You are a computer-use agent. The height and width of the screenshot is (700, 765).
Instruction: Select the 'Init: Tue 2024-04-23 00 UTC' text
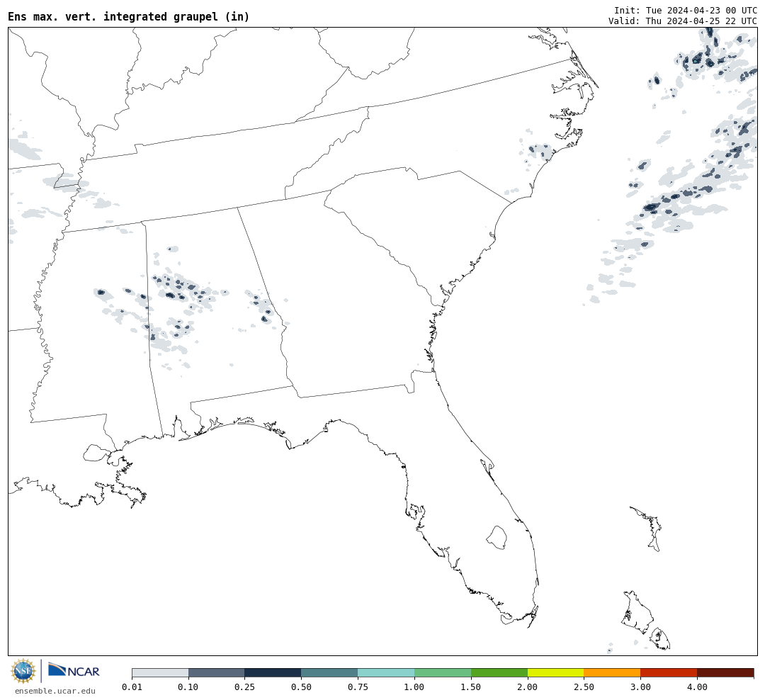pyautogui.click(x=686, y=10)
